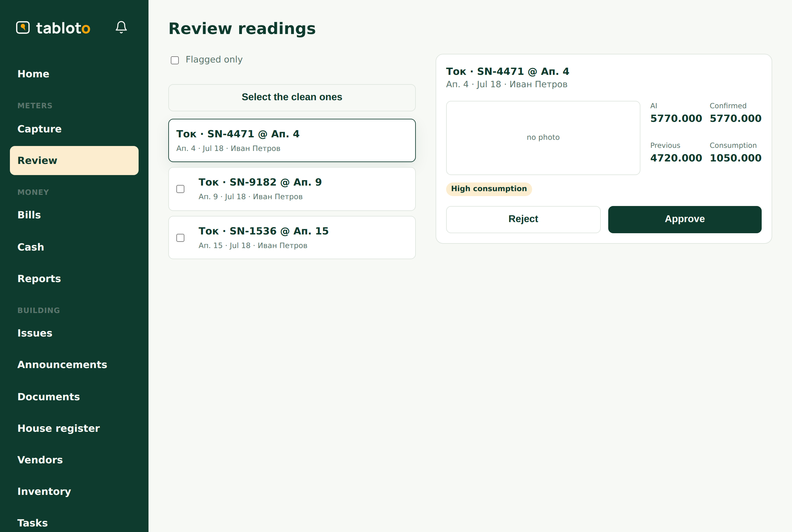Select the SN-4471 Ап. 4 reading card

coord(292,140)
